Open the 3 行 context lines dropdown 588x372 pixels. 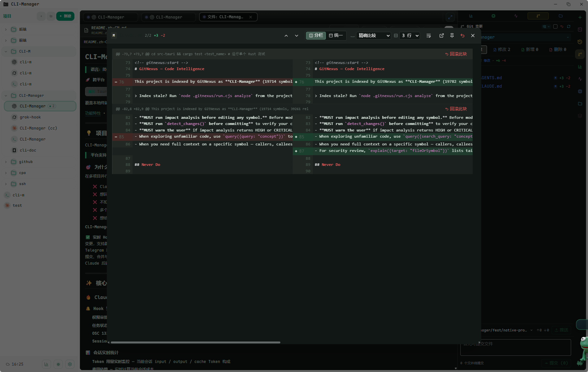410,35
